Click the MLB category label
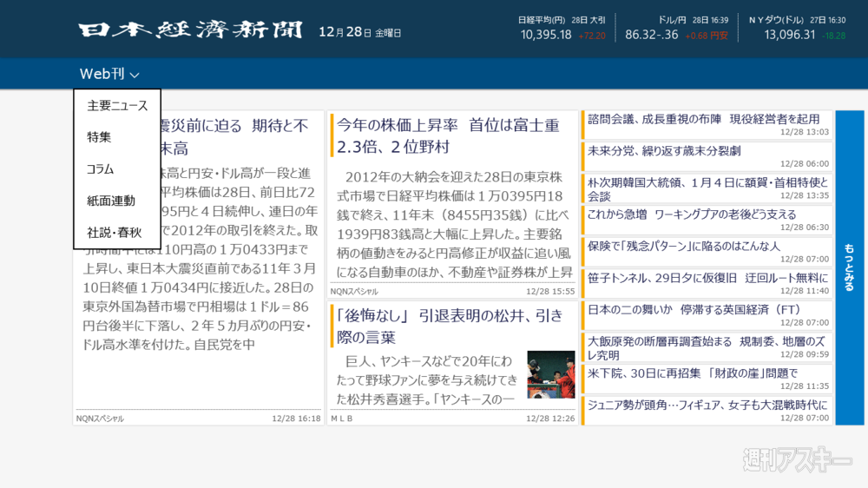The height and width of the screenshot is (488, 868). [x=341, y=419]
